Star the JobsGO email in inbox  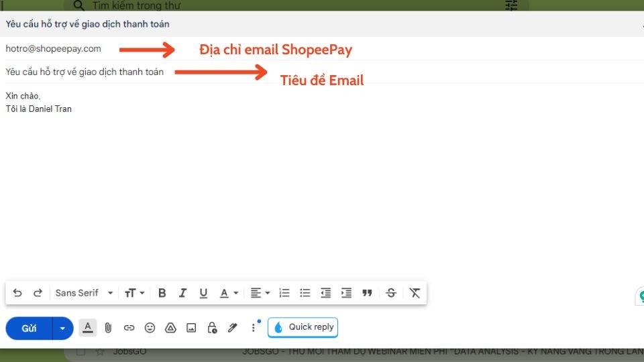100,352
